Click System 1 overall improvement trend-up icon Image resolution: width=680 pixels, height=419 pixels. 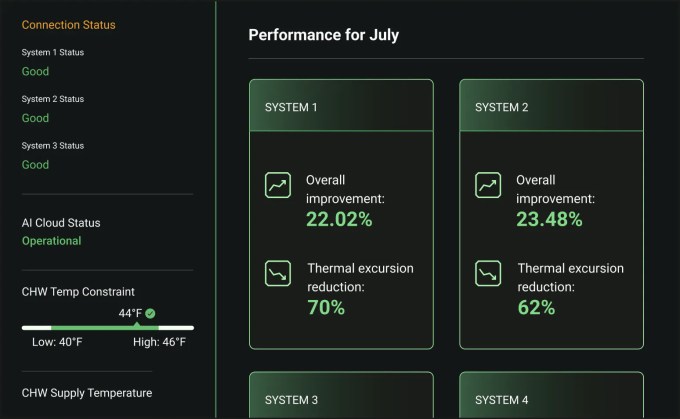(277, 185)
